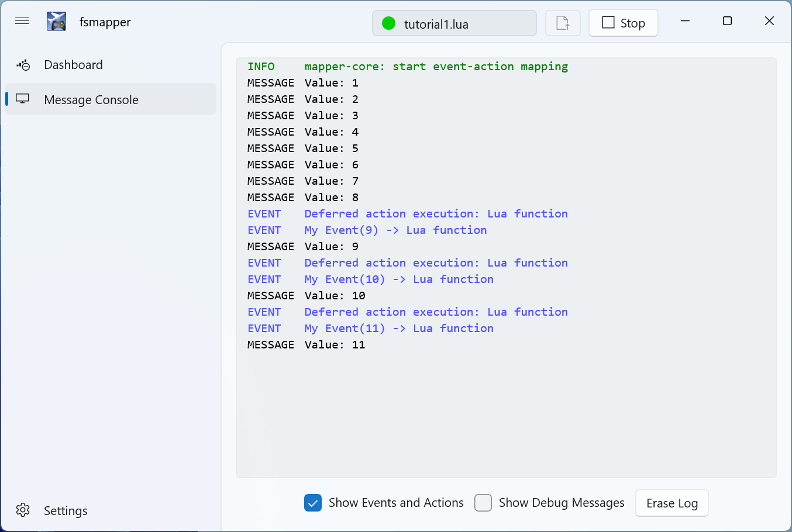The image size is (792, 532).
Task: Click the 'MESSAGE Value: 7' log line
Action: (x=303, y=181)
